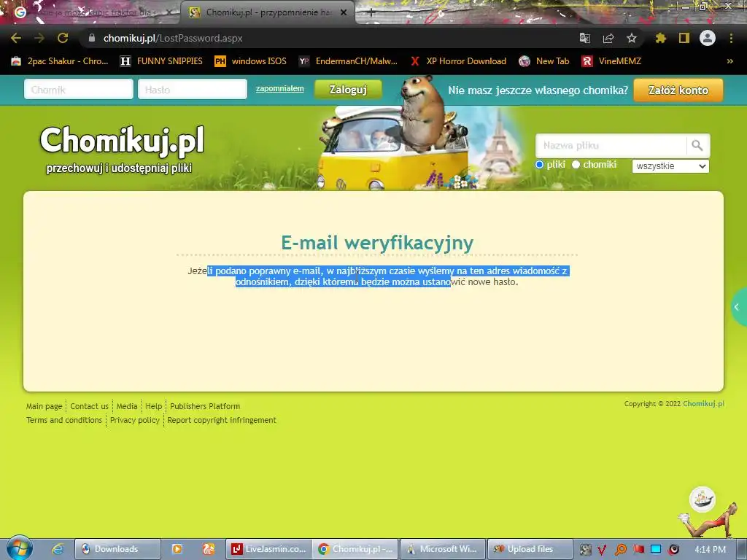Open the FUNNY SNIPPIES bookmark
The width and height of the screenshot is (747, 560).
click(161, 61)
